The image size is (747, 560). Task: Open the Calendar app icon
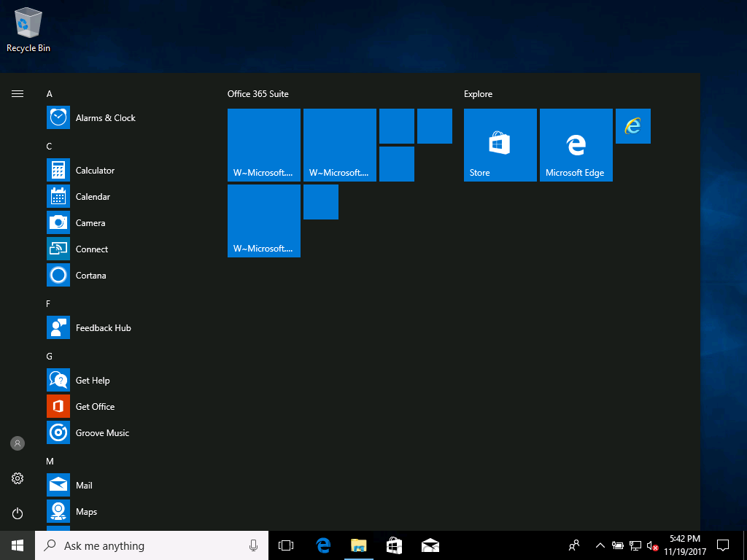(x=58, y=196)
